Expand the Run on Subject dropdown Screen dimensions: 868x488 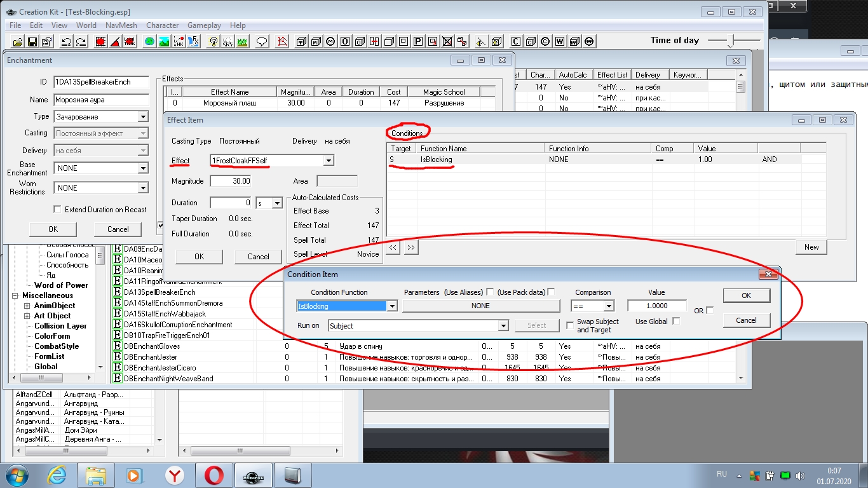(503, 326)
